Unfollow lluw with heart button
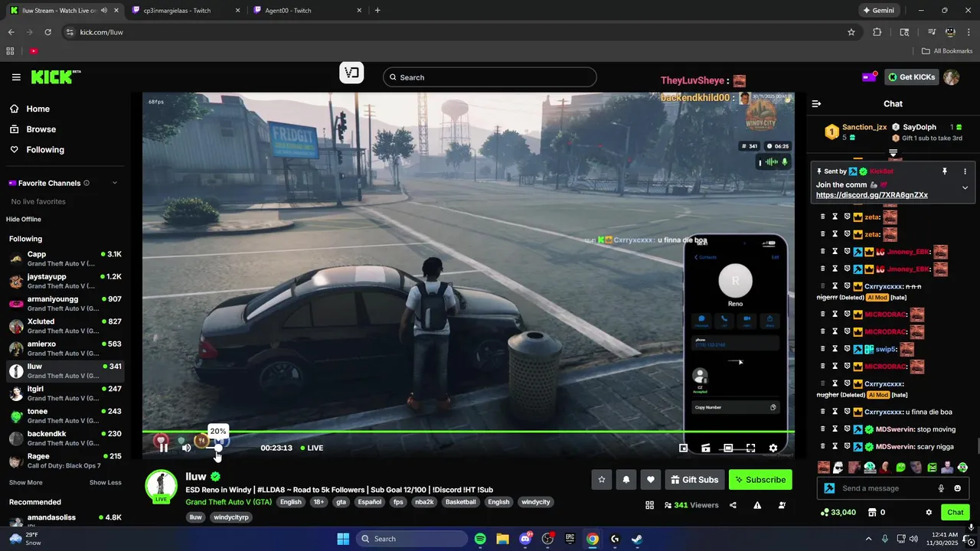980x551 pixels. point(651,480)
